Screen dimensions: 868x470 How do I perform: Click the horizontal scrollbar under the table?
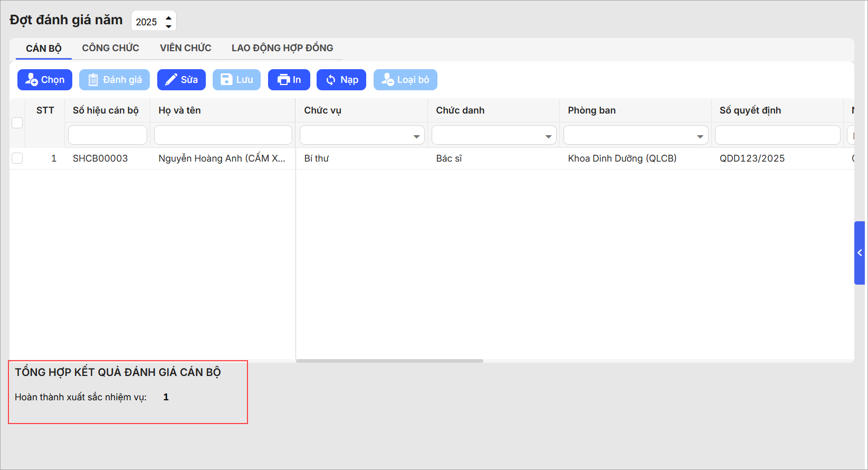point(390,361)
